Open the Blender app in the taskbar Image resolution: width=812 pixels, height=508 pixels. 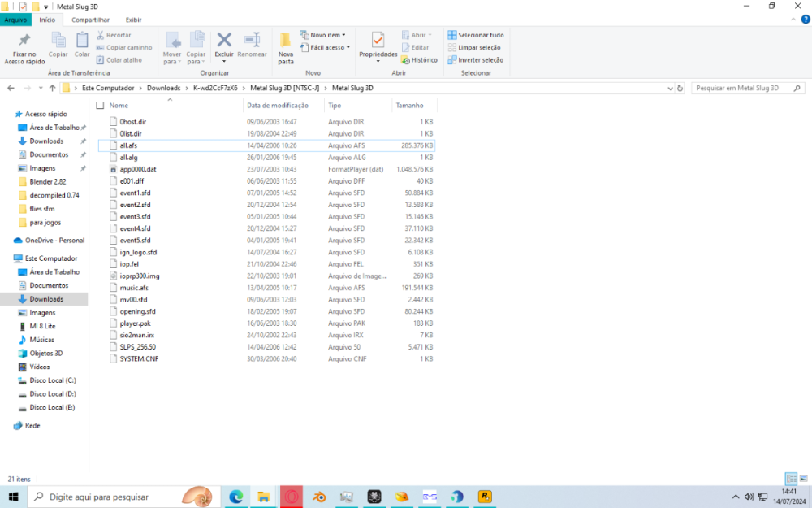pyautogui.click(x=320, y=497)
